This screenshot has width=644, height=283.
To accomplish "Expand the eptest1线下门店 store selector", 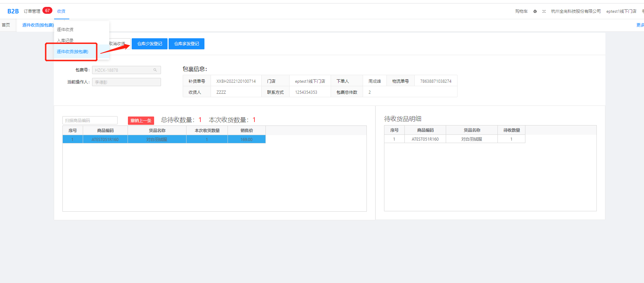I will (621, 11).
